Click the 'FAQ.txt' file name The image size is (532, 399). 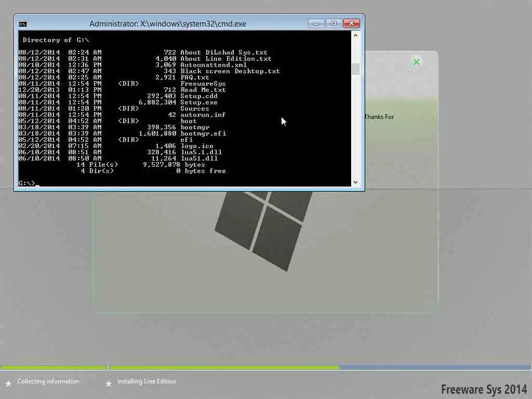(195, 77)
